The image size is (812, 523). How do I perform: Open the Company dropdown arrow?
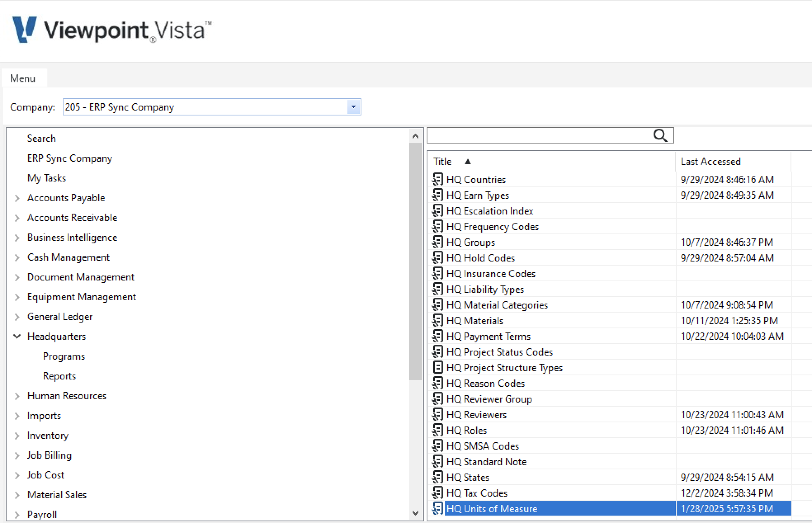[x=354, y=107]
